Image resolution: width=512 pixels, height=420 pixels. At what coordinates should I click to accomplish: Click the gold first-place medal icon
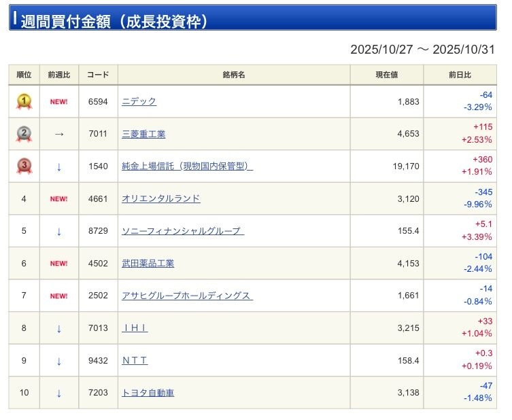24,102
